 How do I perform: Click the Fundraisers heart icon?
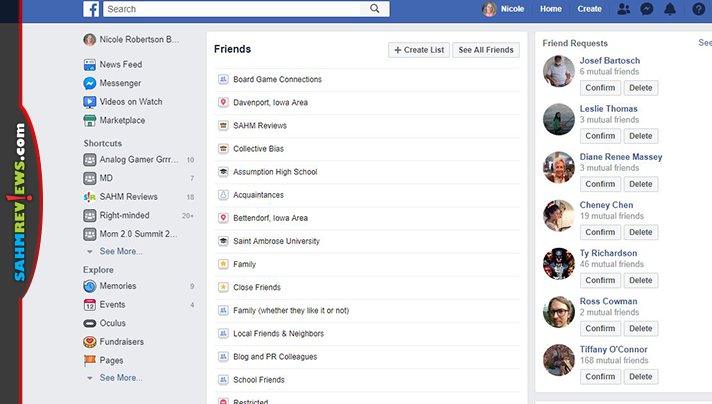click(x=89, y=342)
